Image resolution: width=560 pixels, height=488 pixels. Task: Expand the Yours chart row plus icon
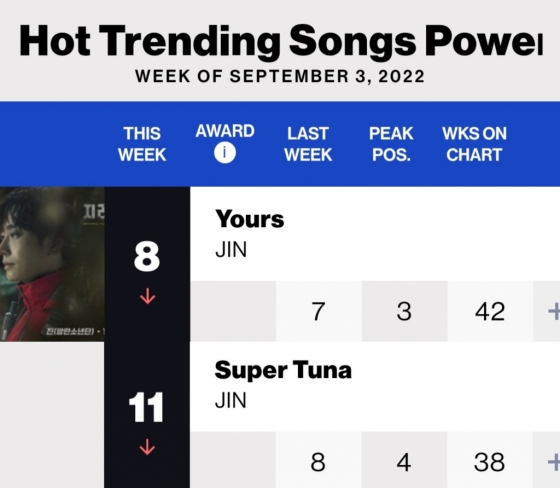click(554, 311)
